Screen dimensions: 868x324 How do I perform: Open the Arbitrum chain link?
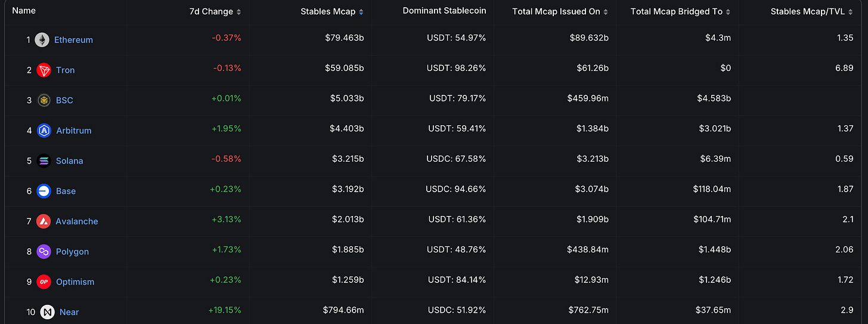pos(73,131)
